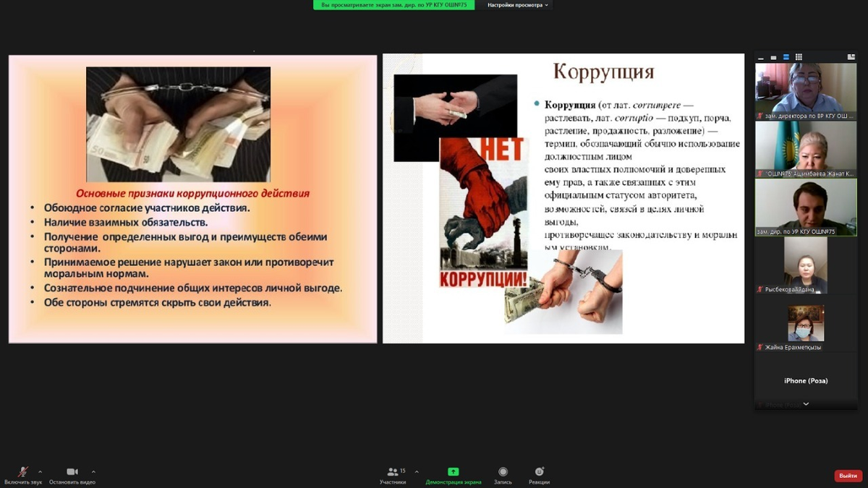Click the green screen-viewing notification banner
Viewport: 868px width, 488px height.
(393, 5)
